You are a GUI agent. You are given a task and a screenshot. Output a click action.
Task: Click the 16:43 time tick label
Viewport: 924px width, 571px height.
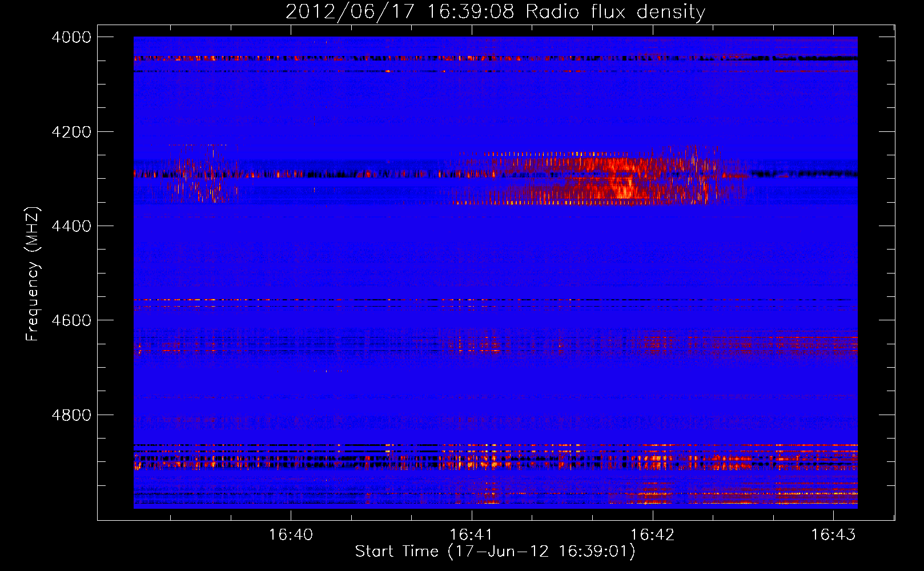833,534
